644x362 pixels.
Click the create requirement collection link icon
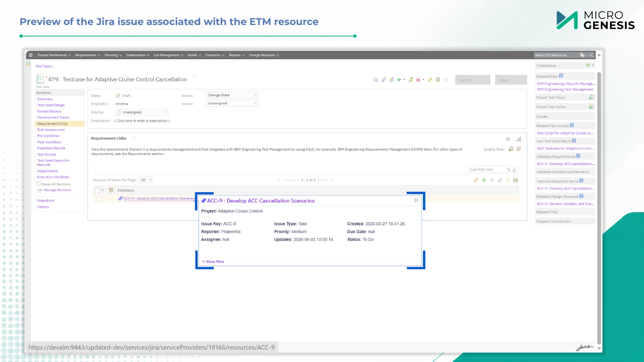[x=500, y=180]
